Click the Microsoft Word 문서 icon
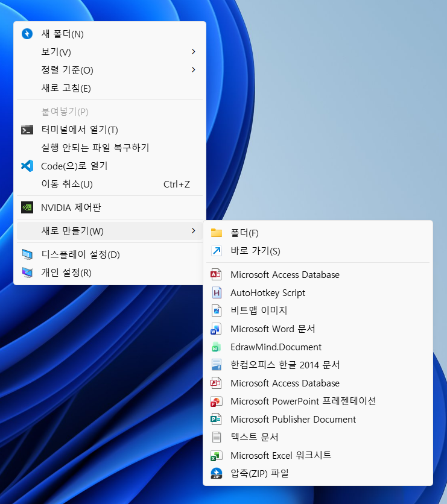The image size is (447, 504). [216, 329]
